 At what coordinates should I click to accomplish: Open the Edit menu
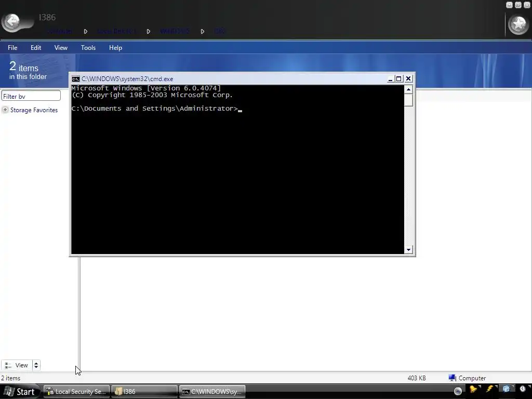click(x=36, y=48)
